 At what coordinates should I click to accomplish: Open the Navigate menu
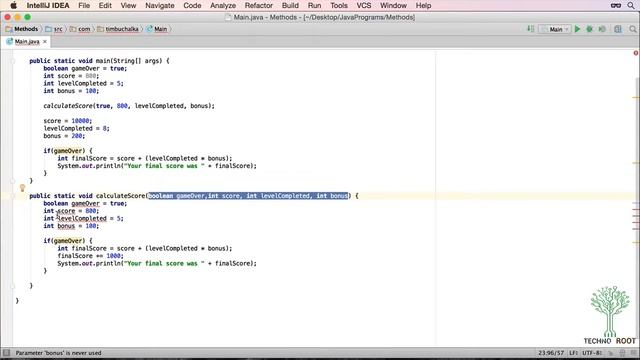pyautogui.click(x=160, y=5)
